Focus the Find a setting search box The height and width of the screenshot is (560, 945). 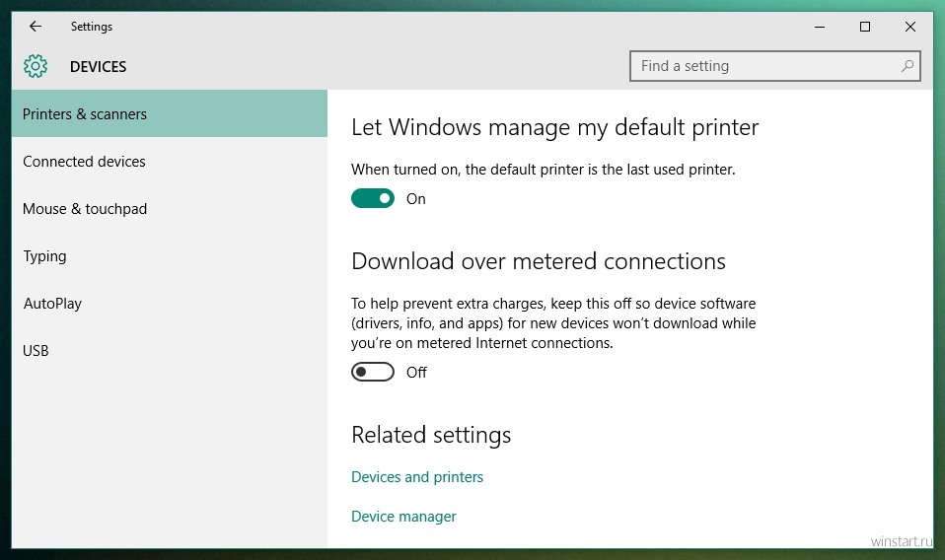[x=774, y=66]
